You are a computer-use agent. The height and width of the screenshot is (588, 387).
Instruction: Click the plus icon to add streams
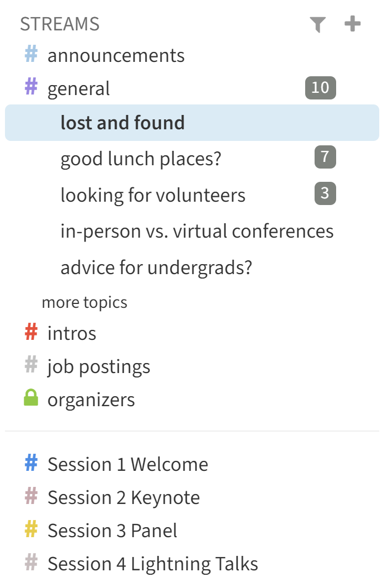pyautogui.click(x=352, y=24)
